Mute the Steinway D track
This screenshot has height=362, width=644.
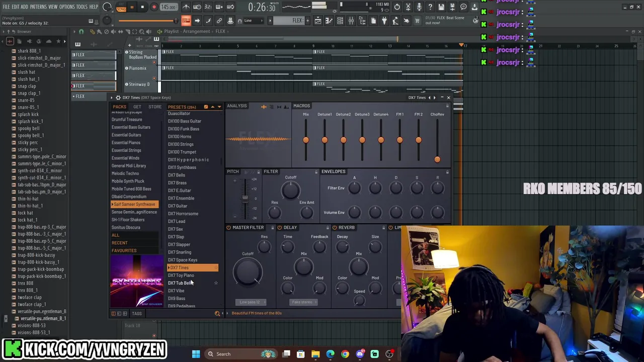(x=127, y=84)
